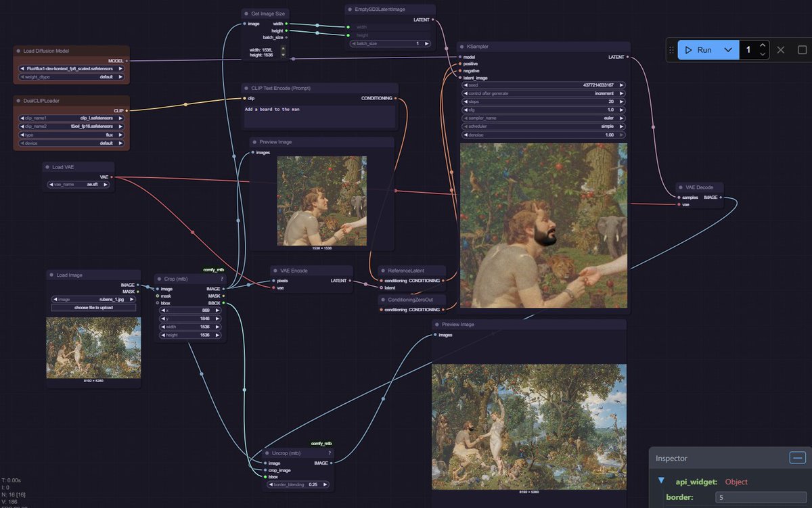Screen dimensions: 812x508
Task: Click the left arrow to decrease KSampler steps
Action: [466, 101]
